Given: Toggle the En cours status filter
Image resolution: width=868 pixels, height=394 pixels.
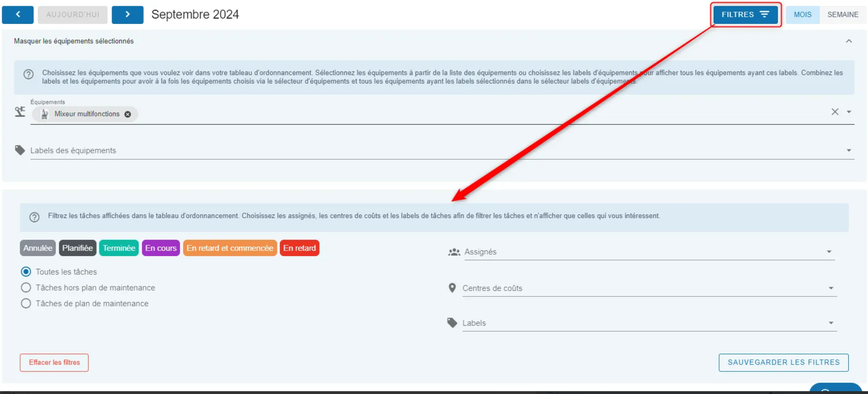Looking at the screenshot, I should [161, 248].
